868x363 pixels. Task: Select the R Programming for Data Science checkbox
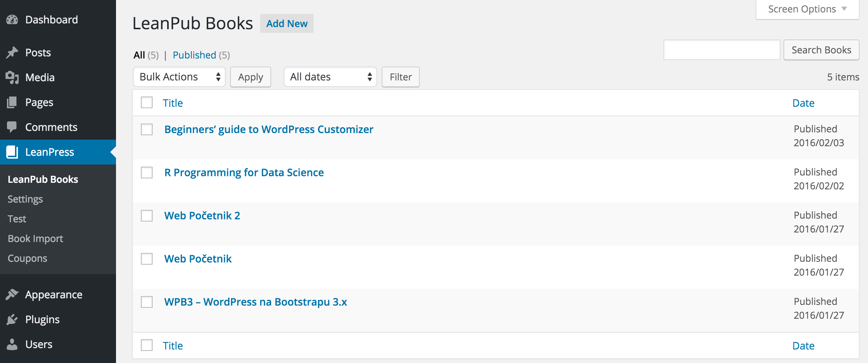147,173
